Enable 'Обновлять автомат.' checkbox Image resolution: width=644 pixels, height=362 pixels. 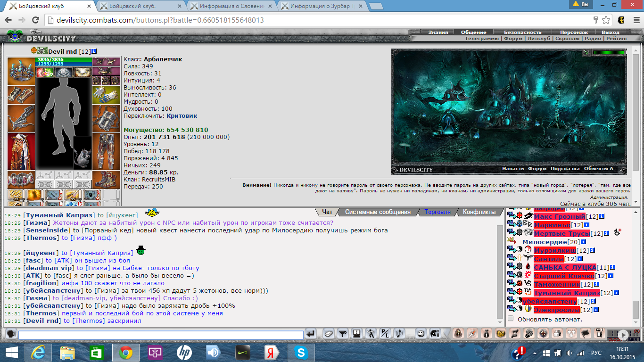point(511,319)
